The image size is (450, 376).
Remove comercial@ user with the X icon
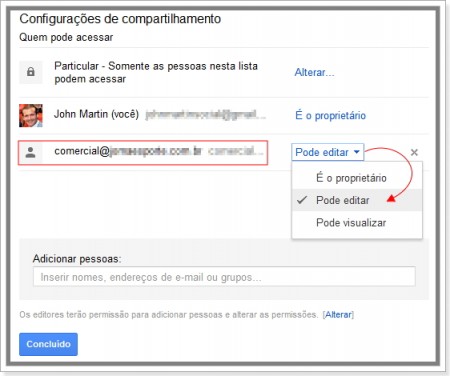414,153
